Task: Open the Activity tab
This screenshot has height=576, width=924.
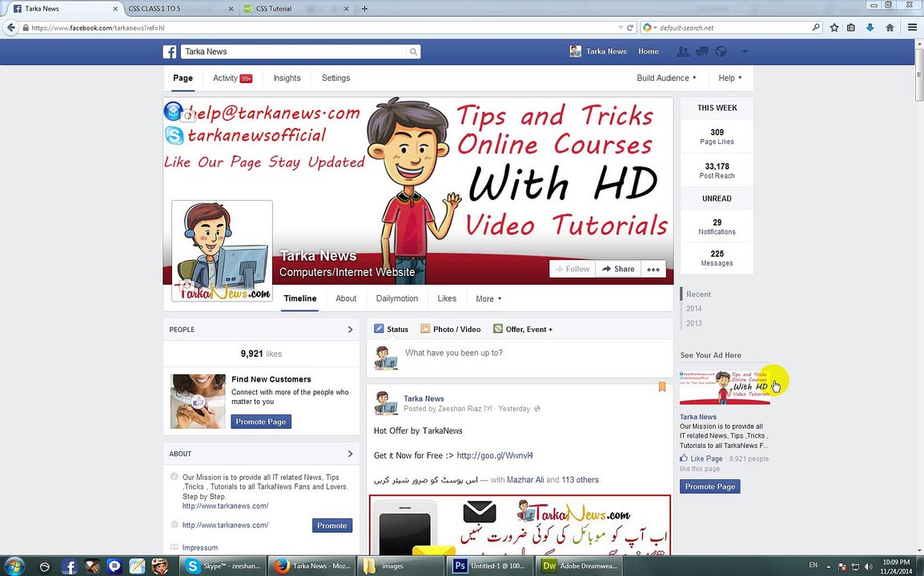Action: point(233,78)
